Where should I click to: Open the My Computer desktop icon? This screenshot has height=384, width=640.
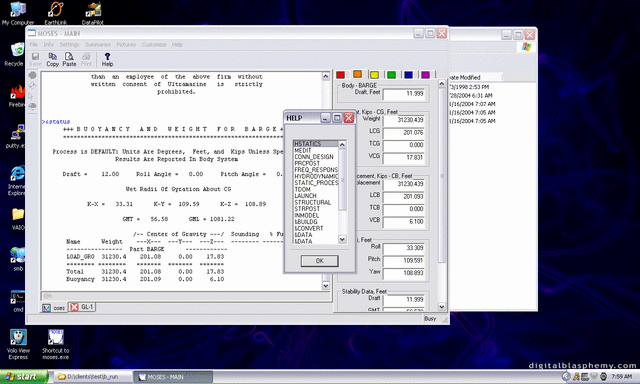tap(18, 13)
